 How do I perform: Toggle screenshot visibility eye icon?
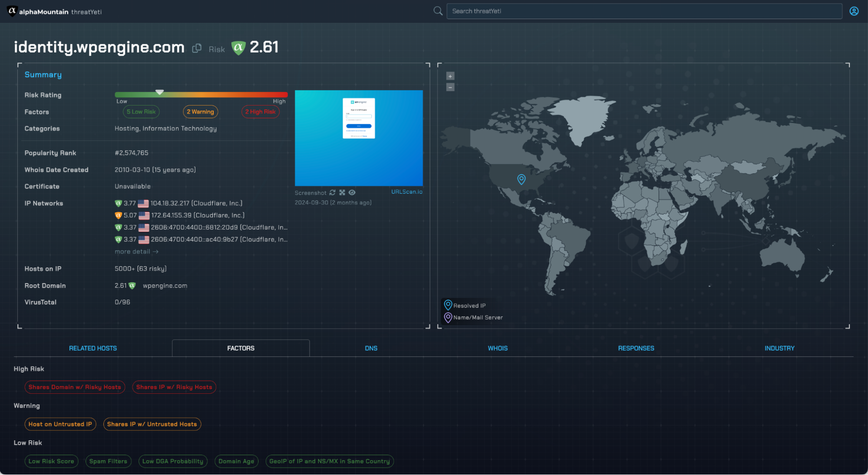pyautogui.click(x=352, y=192)
